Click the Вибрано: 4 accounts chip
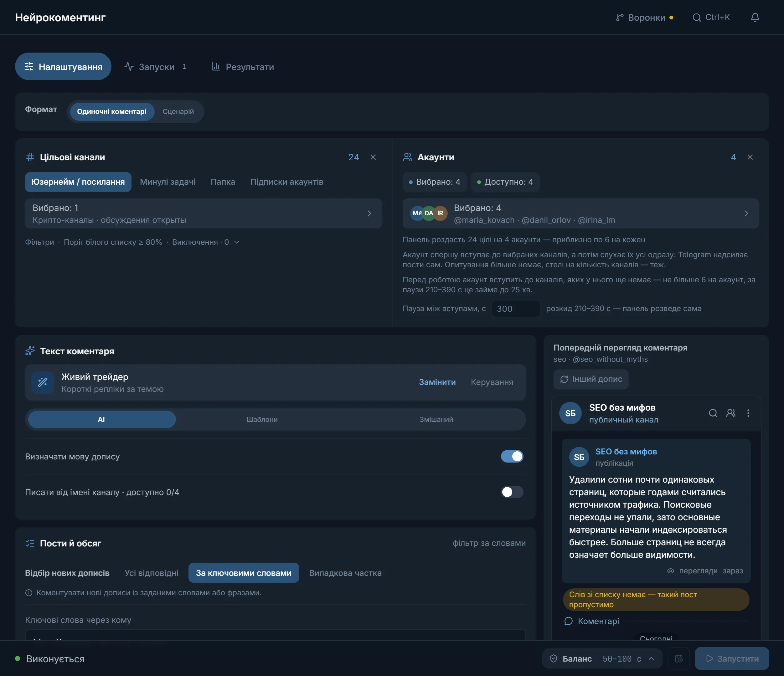 coord(434,182)
